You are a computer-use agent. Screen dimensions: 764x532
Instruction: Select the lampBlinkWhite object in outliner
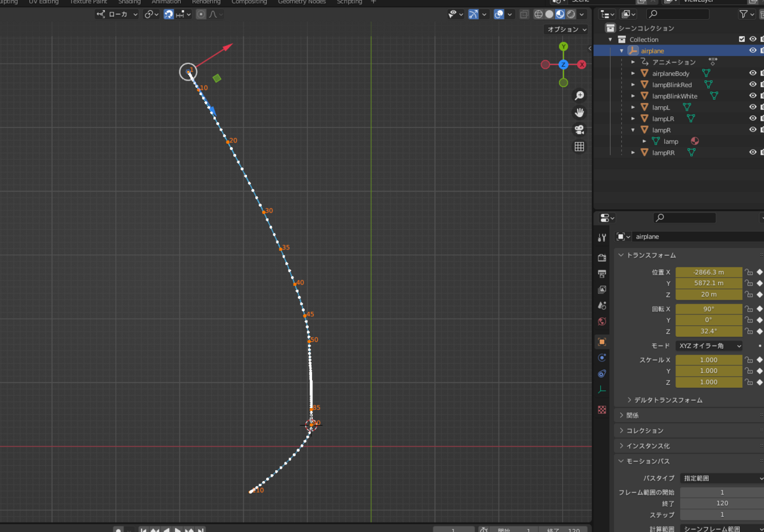click(675, 96)
